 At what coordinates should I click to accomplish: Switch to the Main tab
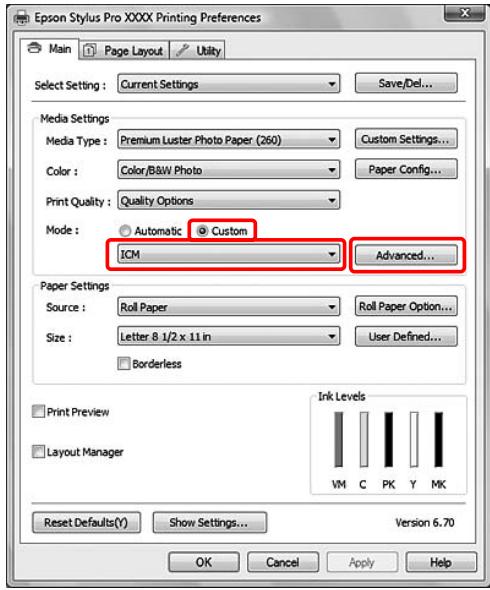click(x=49, y=49)
